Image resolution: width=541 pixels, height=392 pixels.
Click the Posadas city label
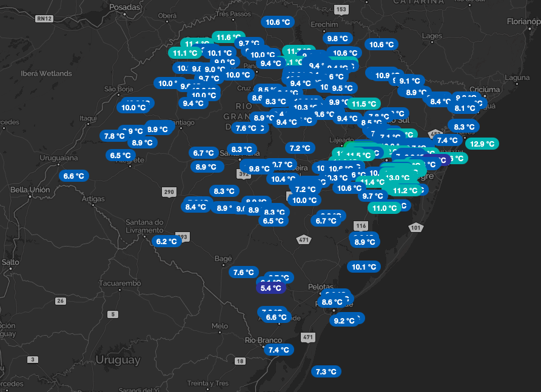125,7
